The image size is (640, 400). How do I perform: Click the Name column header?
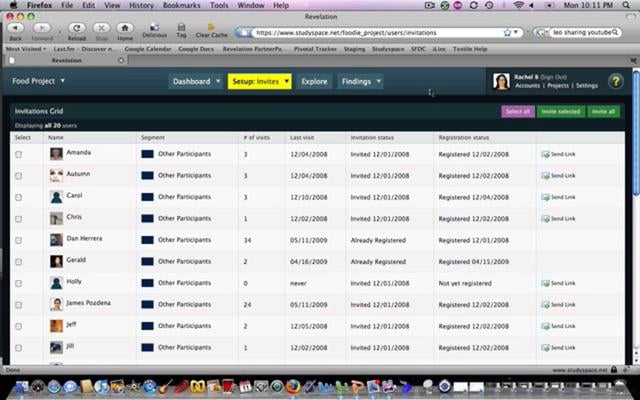coord(56,138)
